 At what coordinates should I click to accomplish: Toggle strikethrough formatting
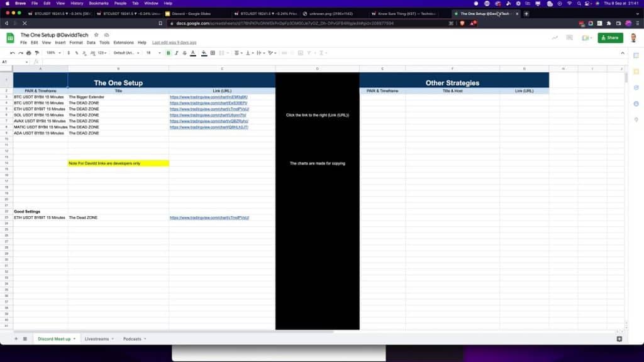[x=185, y=53]
